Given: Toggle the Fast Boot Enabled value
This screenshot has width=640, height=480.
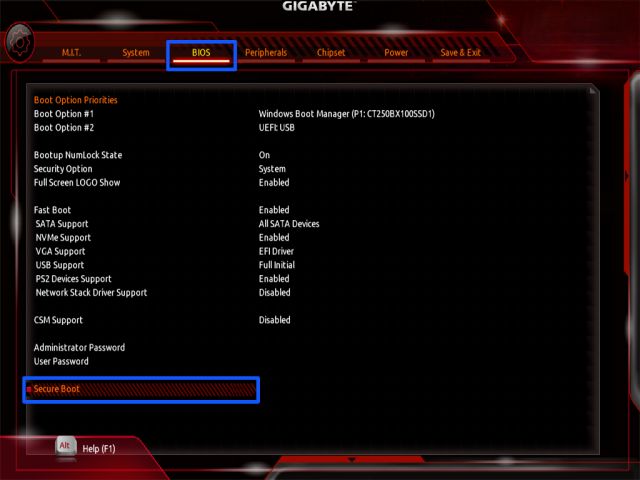Looking at the screenshot, I should (274, 210).
